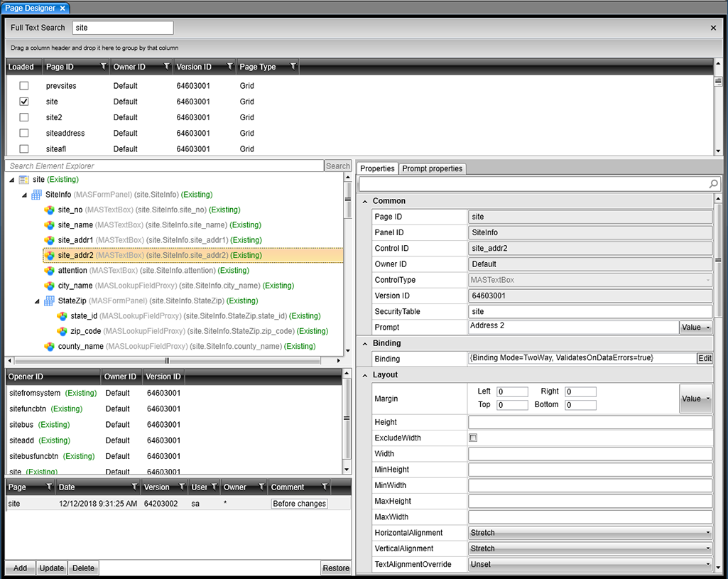Image resolution: width=728 pixels, height=579 pixels.
Task: Open the history Version column filter
Action: click(182, 487)
